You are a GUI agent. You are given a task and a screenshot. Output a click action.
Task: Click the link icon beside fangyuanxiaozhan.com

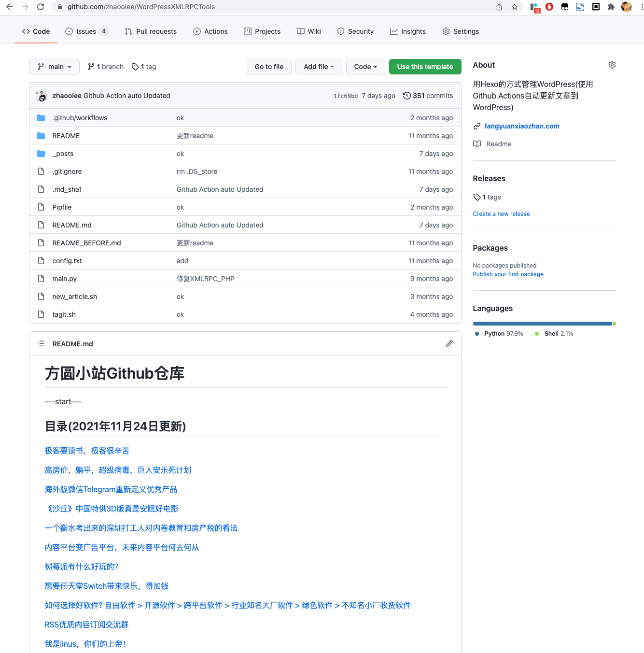pyautogui.click(x=477, y=126)
